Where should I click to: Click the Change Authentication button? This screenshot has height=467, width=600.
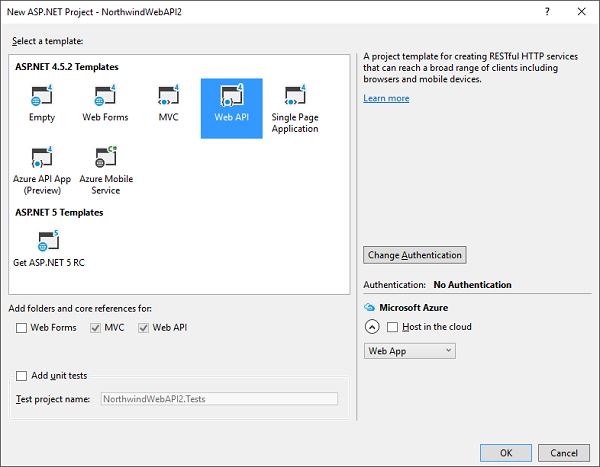[x=415, y=255]
